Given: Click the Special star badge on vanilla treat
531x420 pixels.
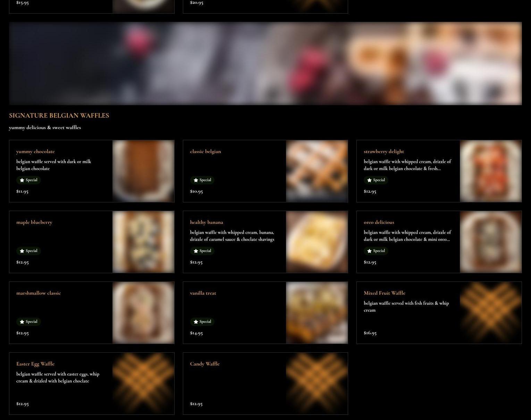Looking at the screenshot, I should (202, 322).
